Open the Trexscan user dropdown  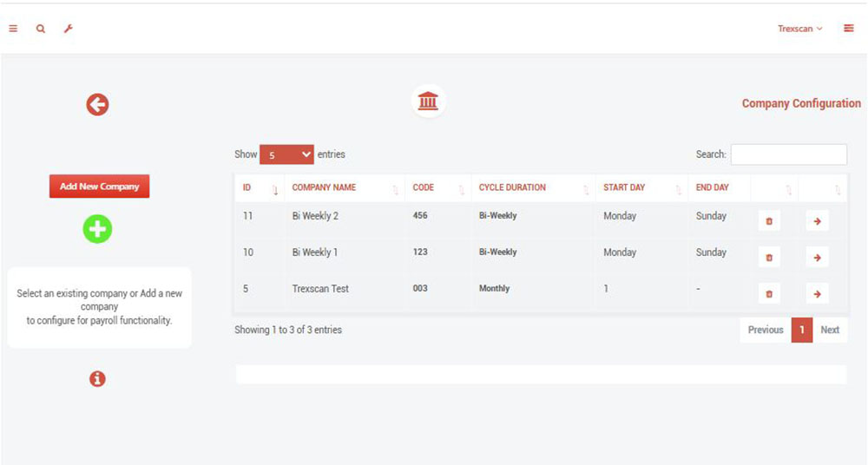(x=799, y=29)
